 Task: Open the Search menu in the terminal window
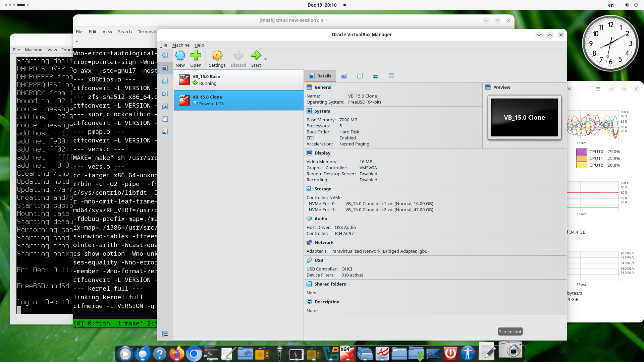click(125, 32)
